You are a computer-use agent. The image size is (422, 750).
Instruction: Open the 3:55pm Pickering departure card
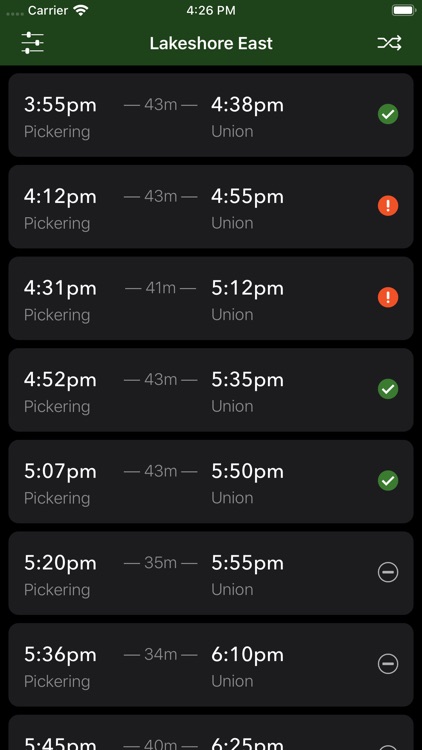(211, 115)
